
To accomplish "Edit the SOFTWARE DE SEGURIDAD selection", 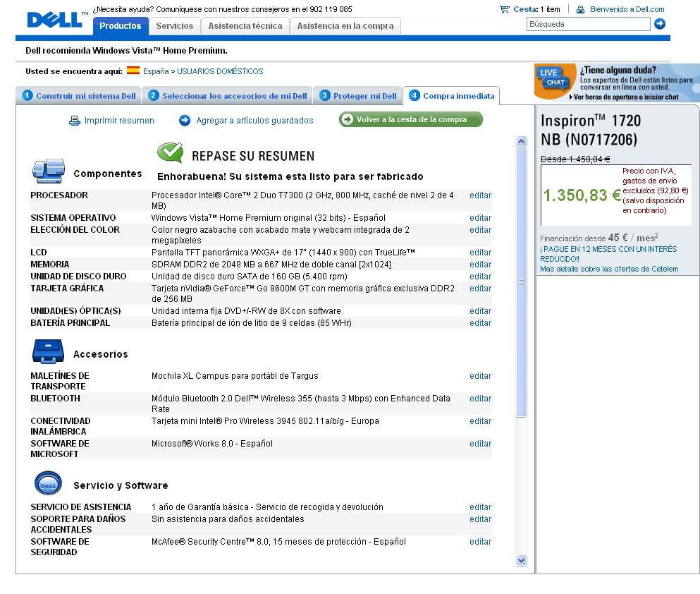I will (x=480, y=542).
